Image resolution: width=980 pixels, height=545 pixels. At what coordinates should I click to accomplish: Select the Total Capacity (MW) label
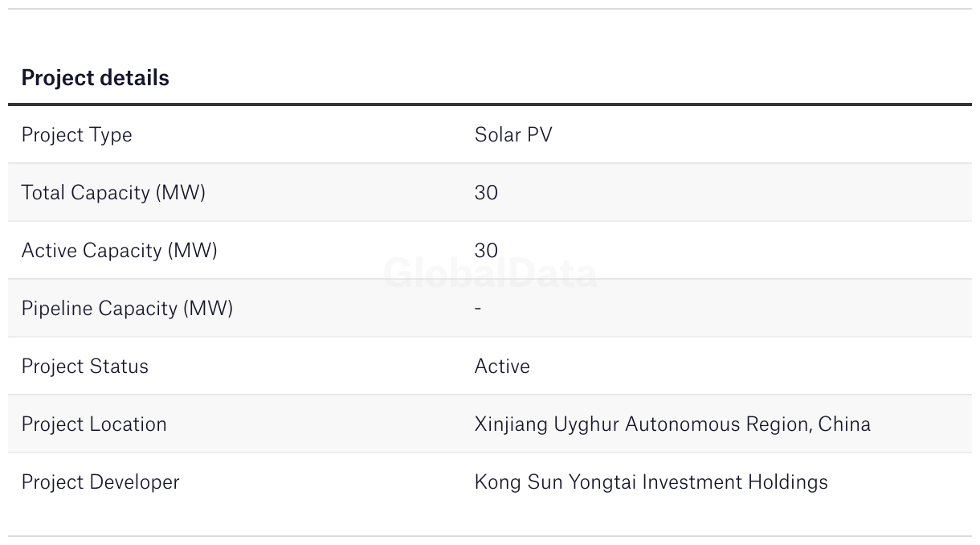tap(113, 193)
